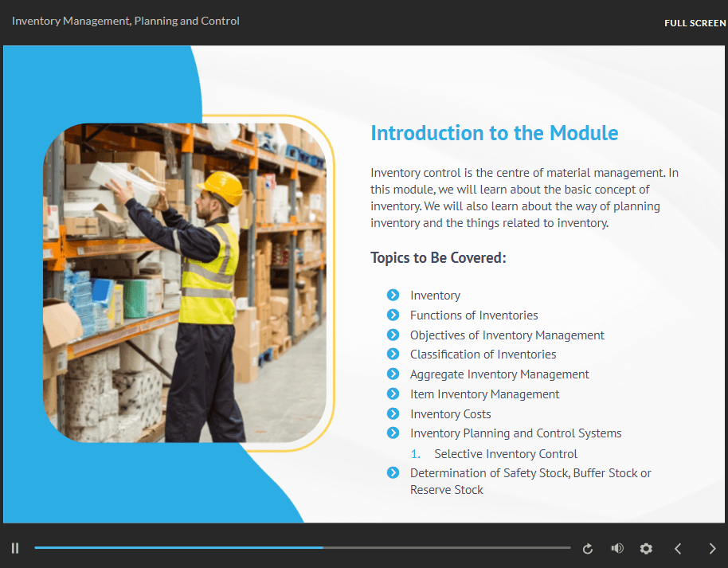The image size is (728, 568).
Task: Select the topic 'Classification of Inventories'
Action: pyautogui.click(x=483, y=355)
